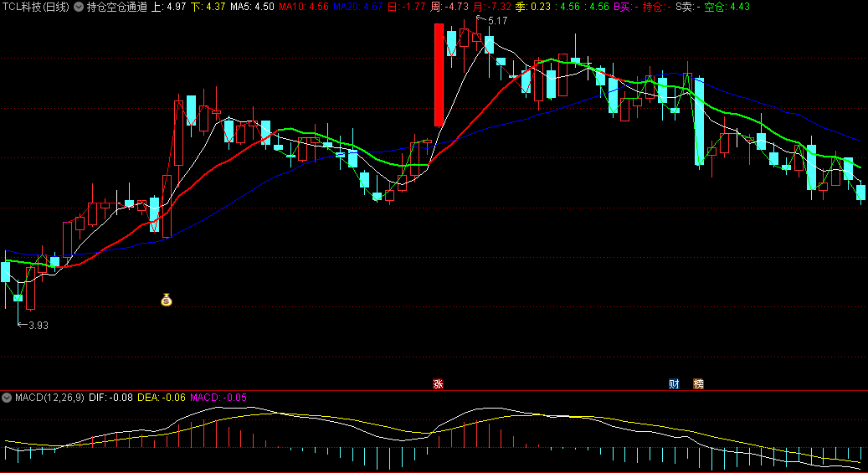Click the MACD(12,26,9) label
Image resolution: width=868 pixels, height=473 pixels.
click(49, 397)
